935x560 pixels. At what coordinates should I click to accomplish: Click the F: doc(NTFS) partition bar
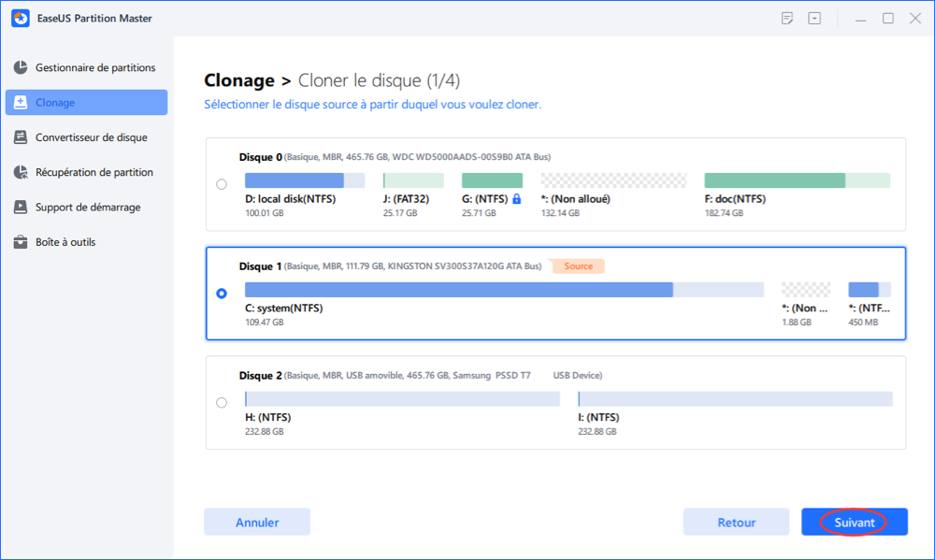coord(797,180)
